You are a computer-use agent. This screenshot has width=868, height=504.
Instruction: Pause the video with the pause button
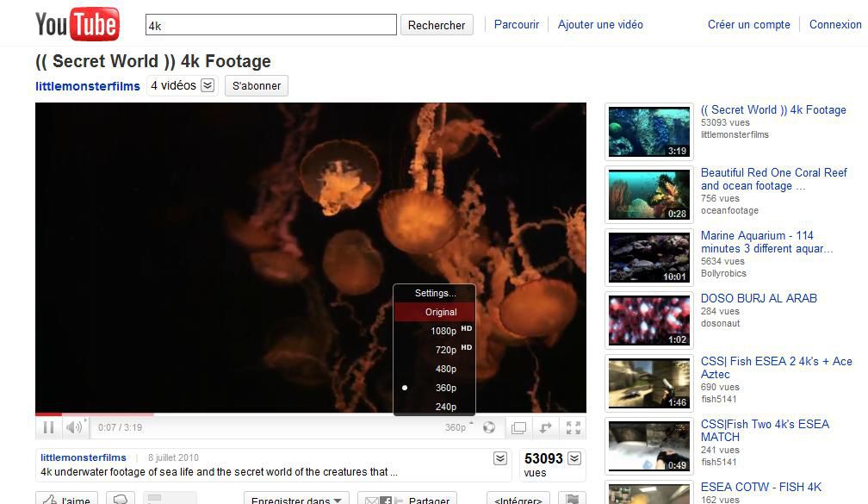click(49, 427)
